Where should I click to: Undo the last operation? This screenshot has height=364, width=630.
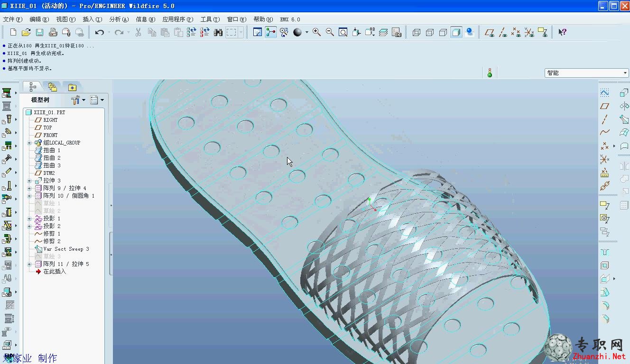pos(100,32)
